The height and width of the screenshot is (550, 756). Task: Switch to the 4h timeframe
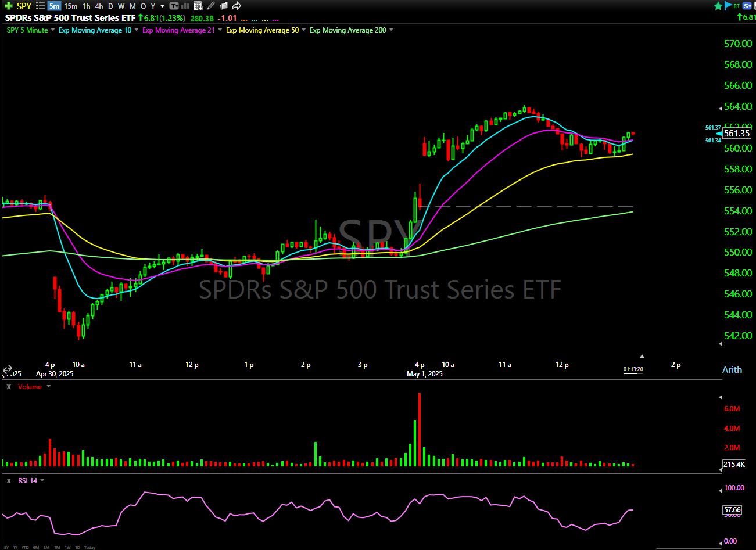[x=99, y=6]
